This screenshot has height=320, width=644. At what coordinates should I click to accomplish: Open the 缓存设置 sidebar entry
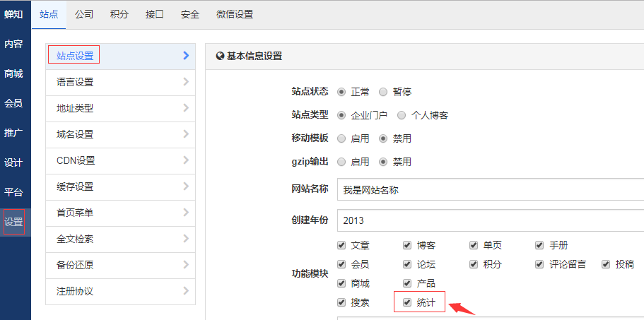tap(120, 187)
